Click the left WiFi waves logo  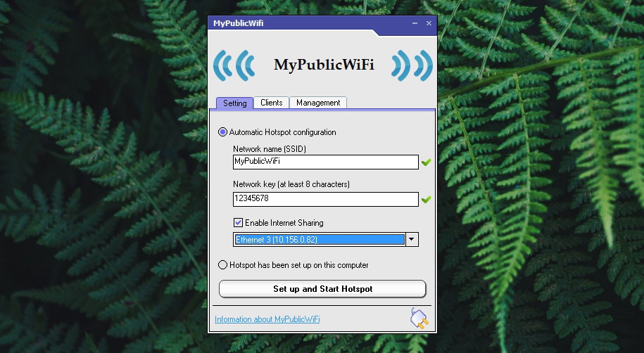(x=234, y=65)
